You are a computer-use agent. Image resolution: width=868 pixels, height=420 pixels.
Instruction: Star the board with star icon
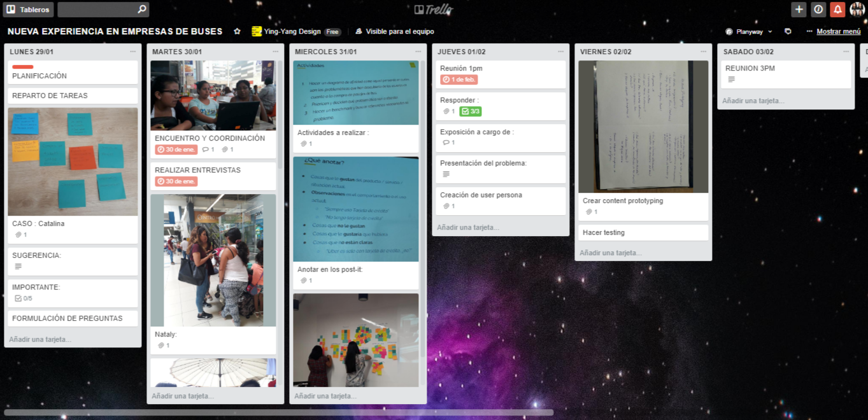[x=237, y=31]
